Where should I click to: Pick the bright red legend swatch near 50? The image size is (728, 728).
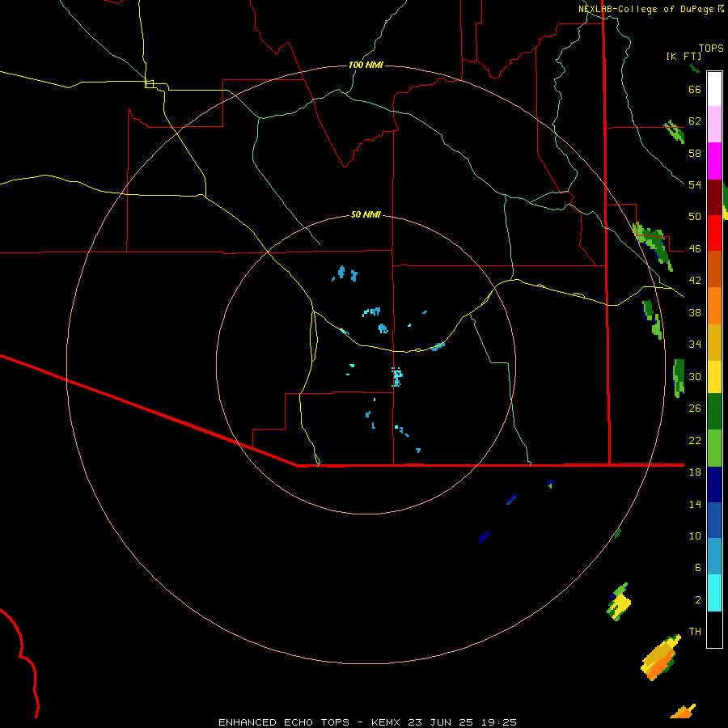pos(714,233)
